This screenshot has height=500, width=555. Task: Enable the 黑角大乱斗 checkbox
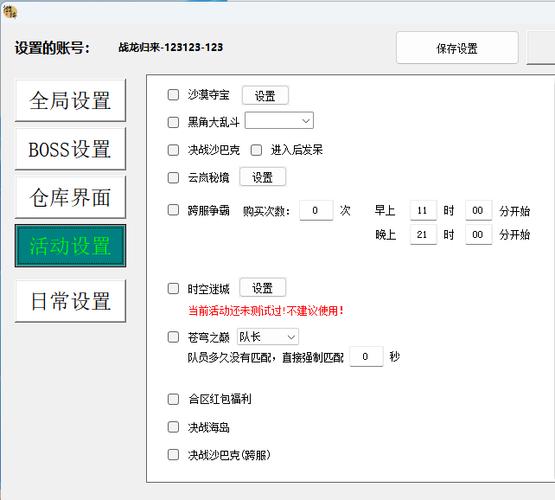173,122
